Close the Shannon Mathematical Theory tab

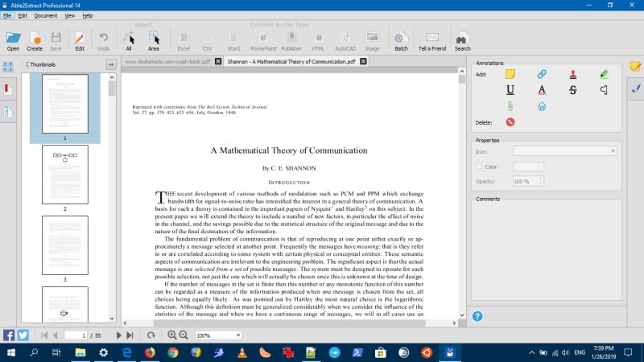pos(363,61)
